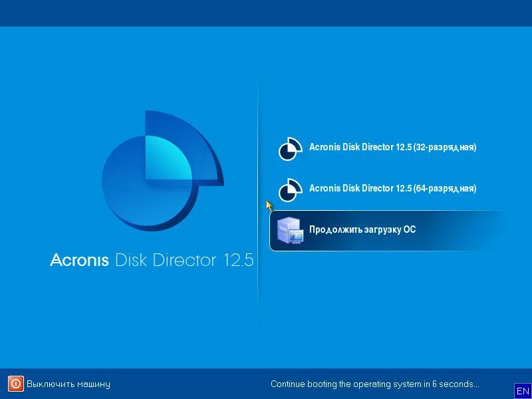
Task: Click the red power icon in the bottom bar
Action: tap(15, 384)
